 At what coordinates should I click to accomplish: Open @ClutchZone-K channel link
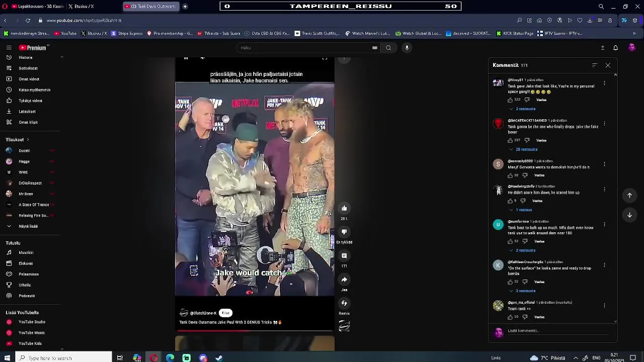click(x=203, y=313)
